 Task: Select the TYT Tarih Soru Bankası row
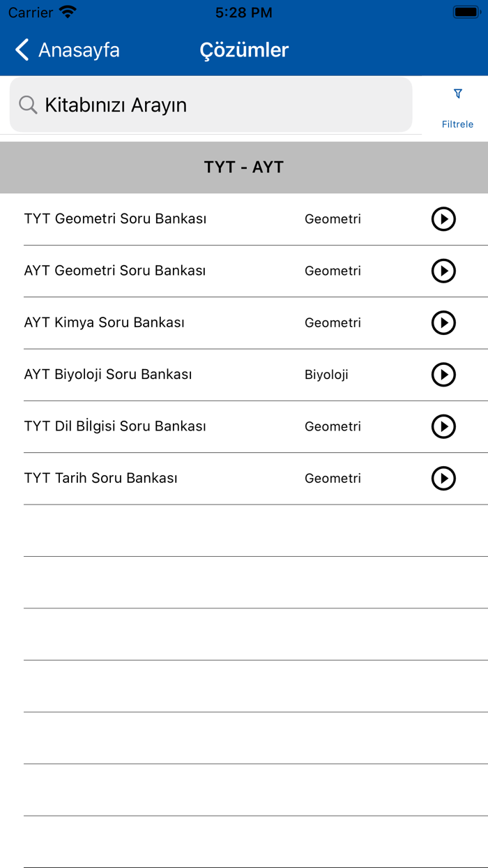[101, 479]
